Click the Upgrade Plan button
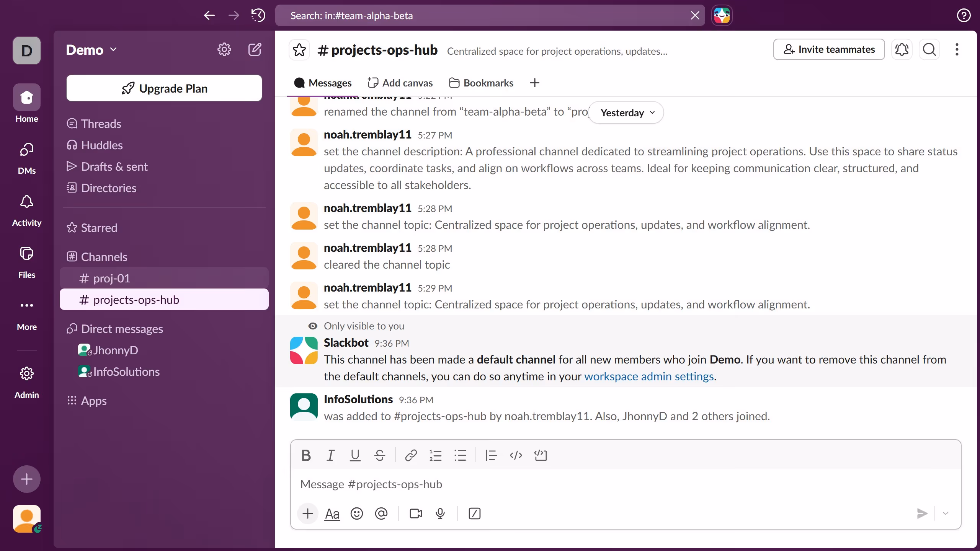Viewport: 980px width, 551px height. point(164,88)
